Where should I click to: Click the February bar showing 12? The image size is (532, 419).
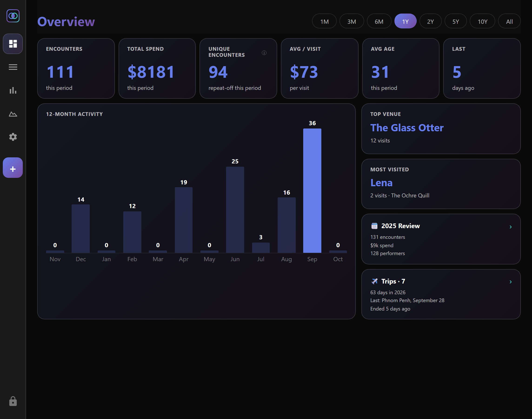click(132, 232)
